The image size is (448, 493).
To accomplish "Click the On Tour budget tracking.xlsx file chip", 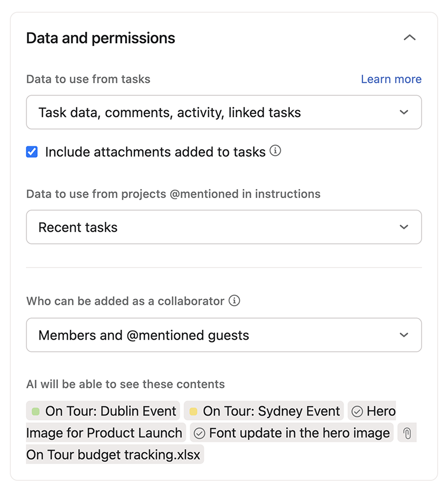I will point(113,455).
